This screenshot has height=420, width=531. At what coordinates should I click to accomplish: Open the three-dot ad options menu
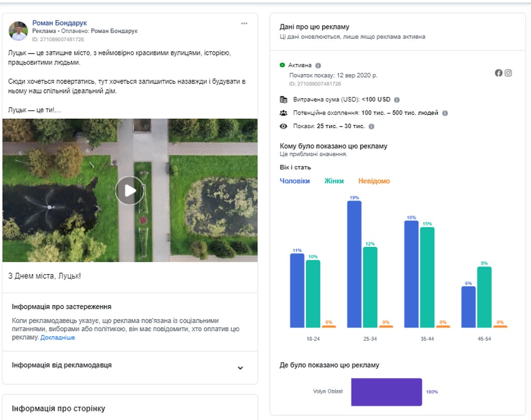(244, 24)
